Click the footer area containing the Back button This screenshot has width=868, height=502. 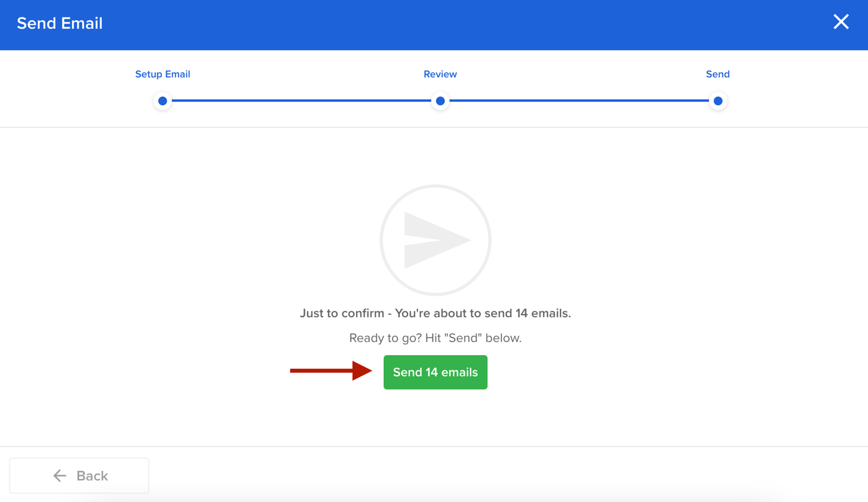tap(436, 475)
